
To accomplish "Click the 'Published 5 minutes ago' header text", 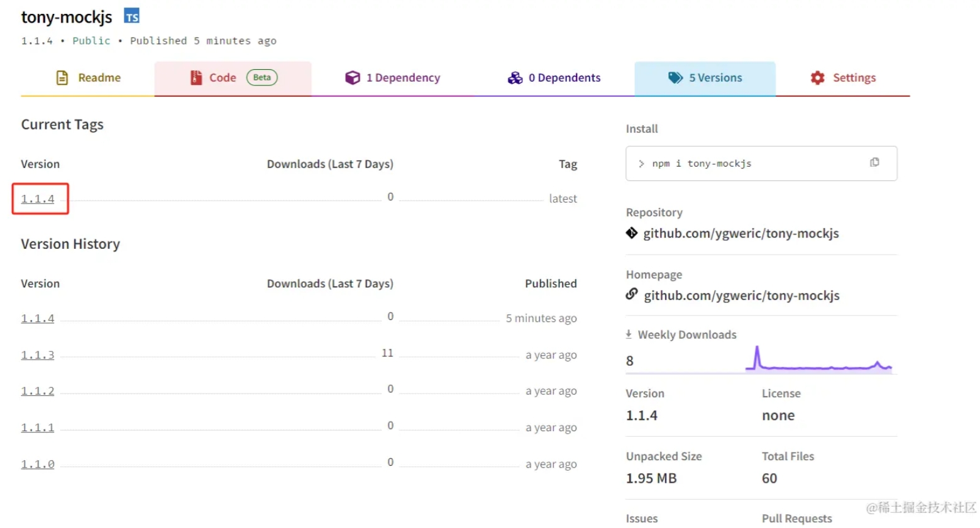I will coord(203,41).
